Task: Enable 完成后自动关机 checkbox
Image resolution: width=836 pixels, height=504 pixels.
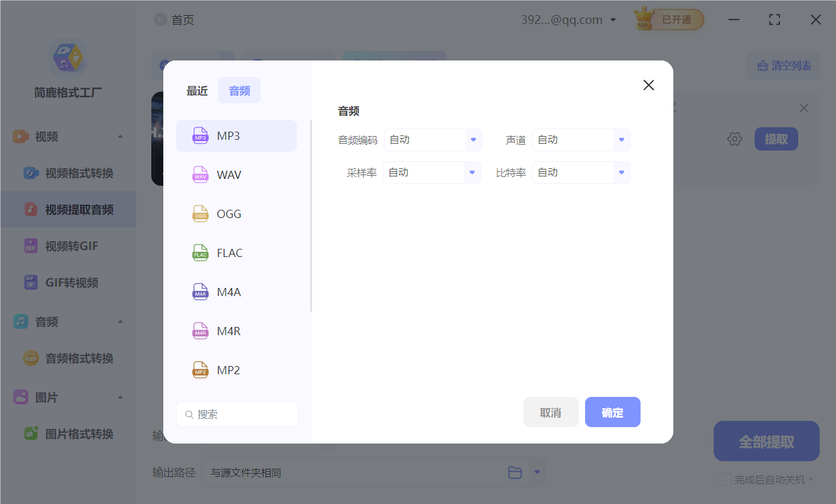Action: point(725,479)
